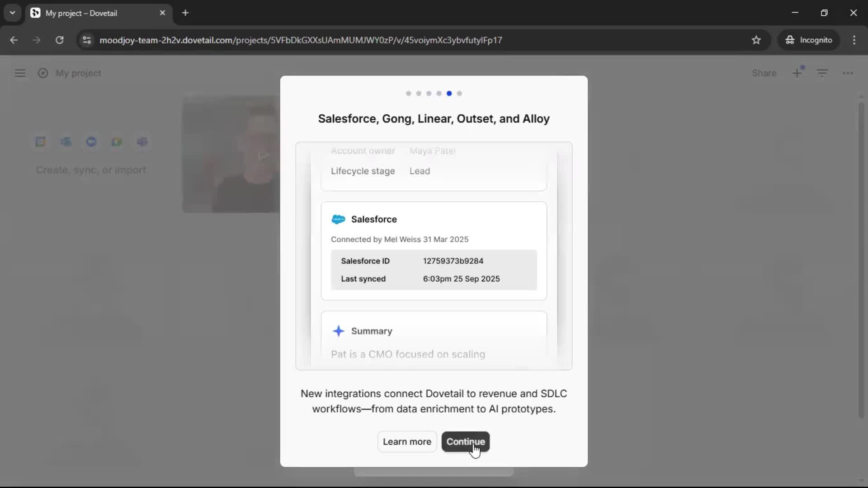Screen dimensions: 868x488
Task: Select the third carousel pagination dot
Action: pyautogui.click(x=429, y=94)
